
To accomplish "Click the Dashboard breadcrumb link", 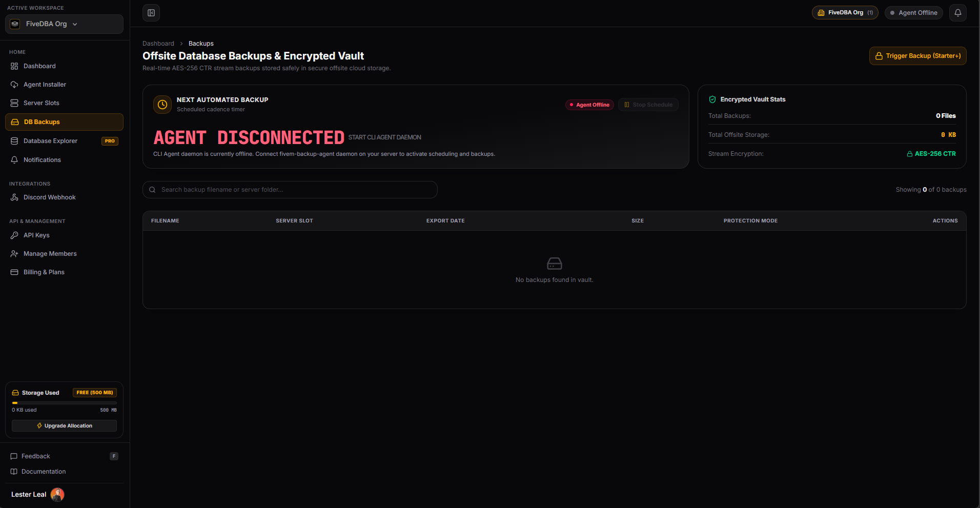I will (158, 44).
